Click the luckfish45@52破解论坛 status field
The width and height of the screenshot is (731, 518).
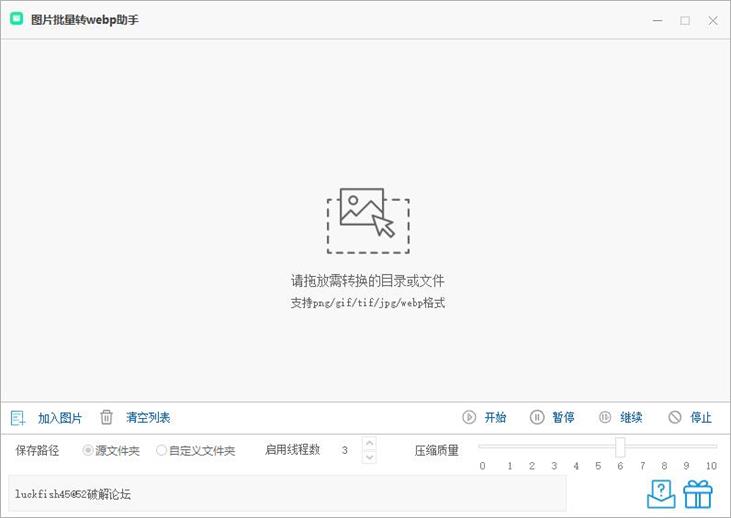287,493
